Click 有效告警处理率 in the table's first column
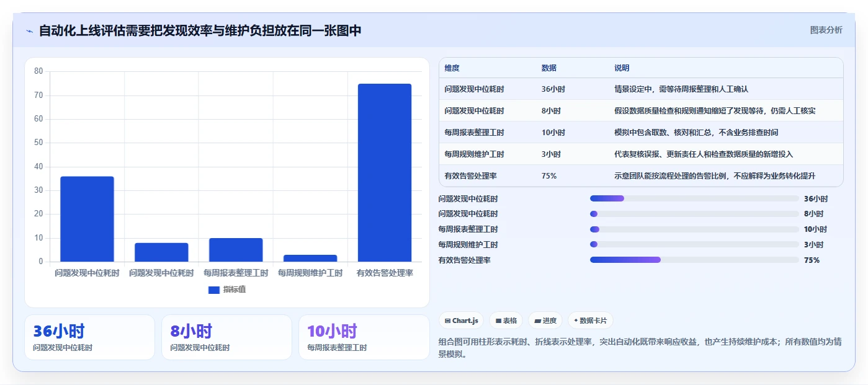Viewport: 868px width, 385px height. click(470, 176)
